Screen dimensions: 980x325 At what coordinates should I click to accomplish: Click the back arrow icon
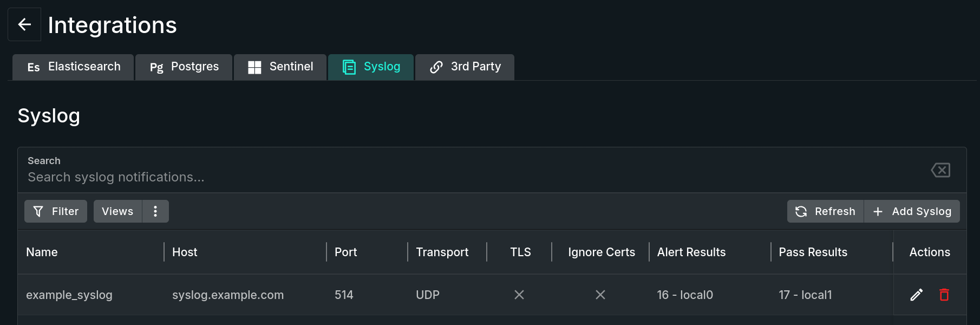coord(24,24)
